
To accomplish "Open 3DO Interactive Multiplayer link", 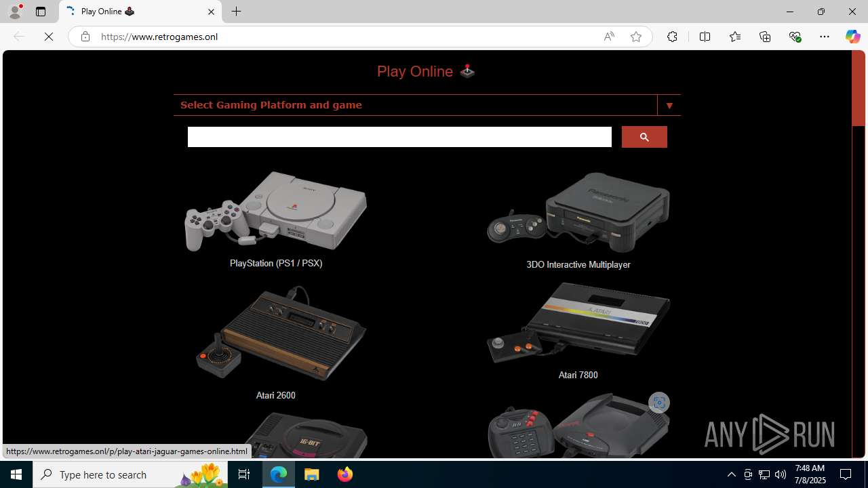I will point(578,264).
